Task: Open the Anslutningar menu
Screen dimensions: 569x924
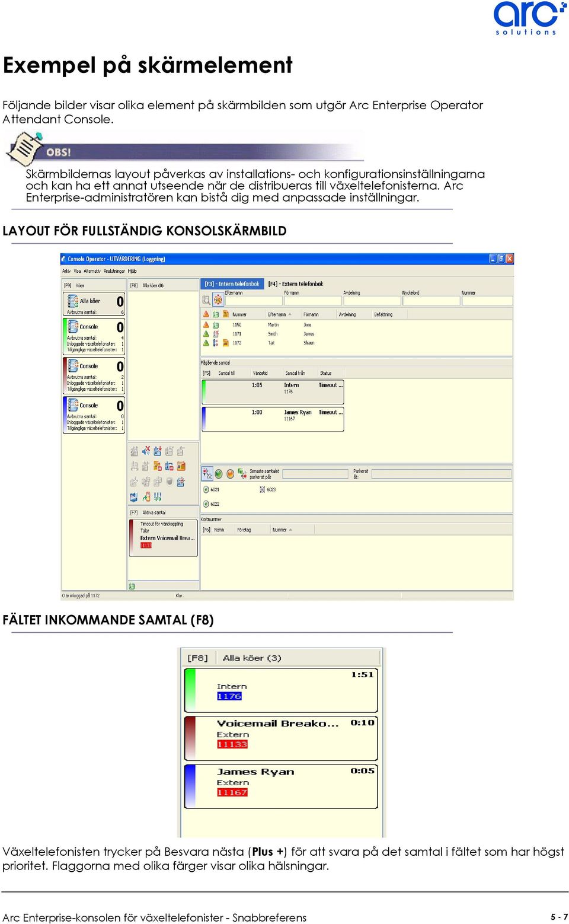Action: (x=114, y=271)
